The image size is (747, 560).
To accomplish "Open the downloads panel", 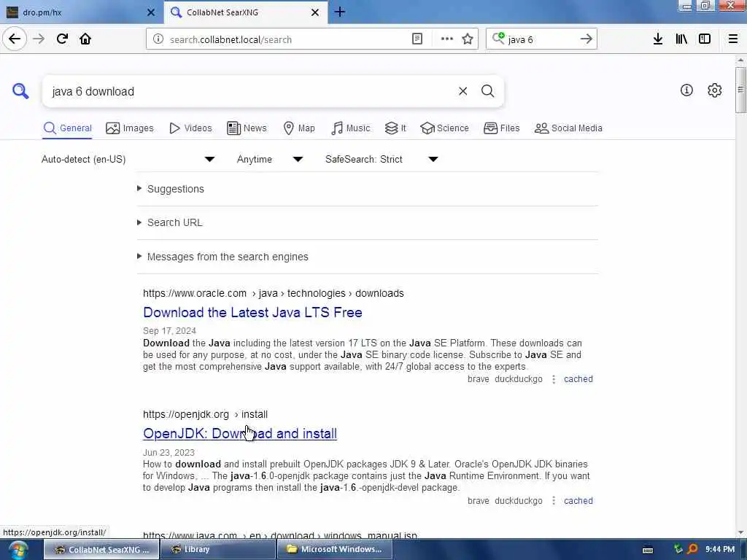I will (658, 39).
